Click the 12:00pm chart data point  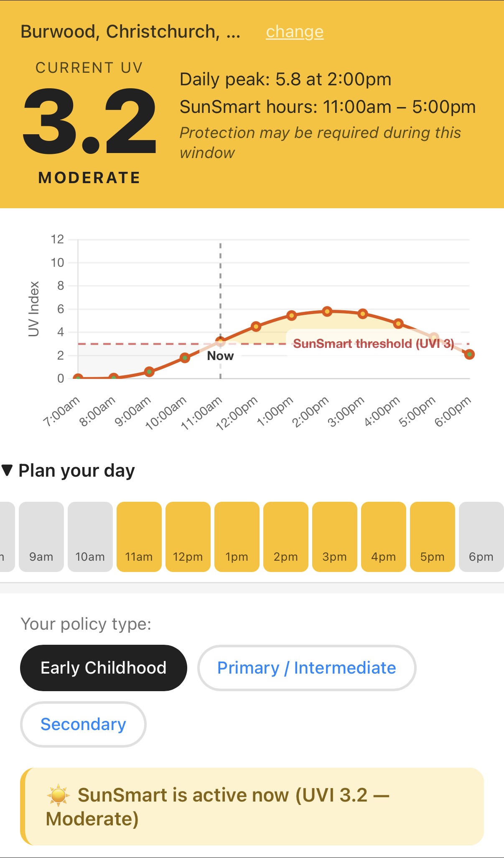tap(256, 326)
